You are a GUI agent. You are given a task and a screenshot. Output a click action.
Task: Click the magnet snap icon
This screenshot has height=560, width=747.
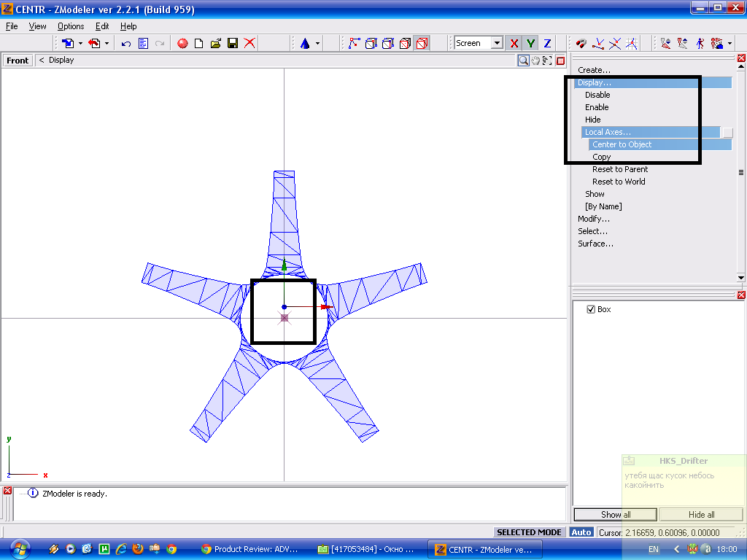(x=581, y=44)
